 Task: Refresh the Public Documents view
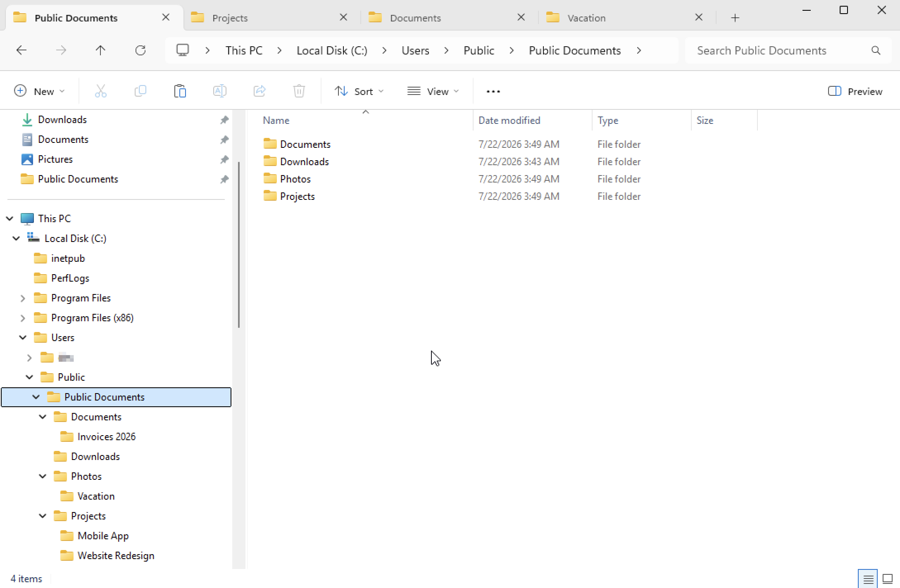coord(140,50)
